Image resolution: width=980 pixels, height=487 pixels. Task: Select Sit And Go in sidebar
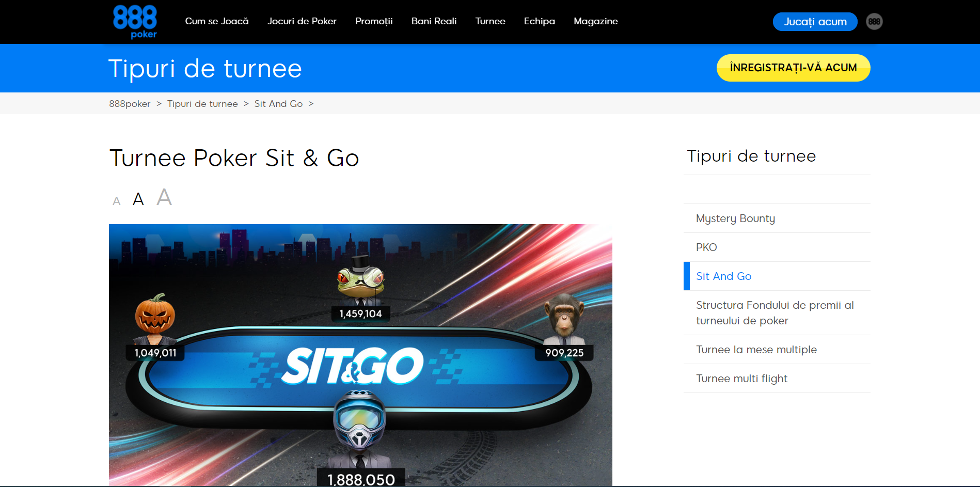777,276
